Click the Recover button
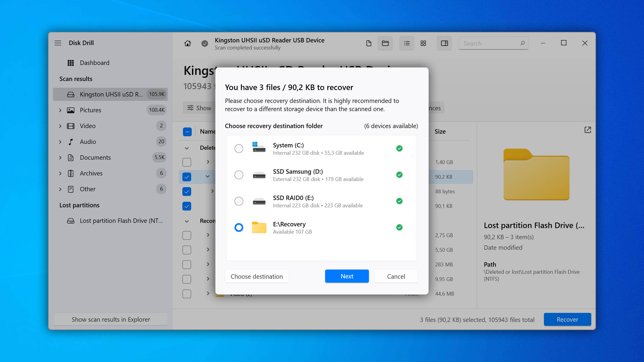The image size is (644, 362). click(x=567, y=320)
